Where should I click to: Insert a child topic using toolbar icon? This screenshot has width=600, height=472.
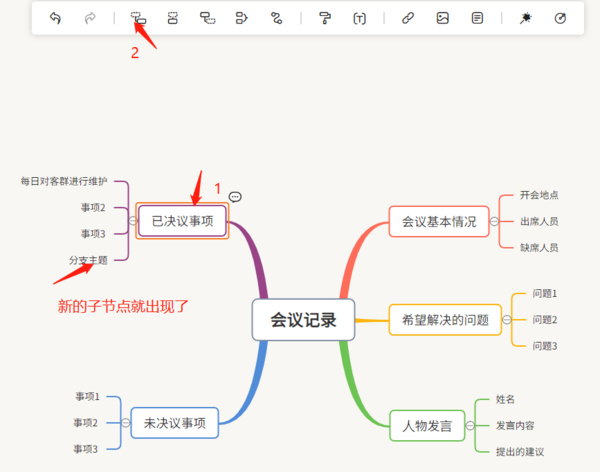tap(138, 18)
